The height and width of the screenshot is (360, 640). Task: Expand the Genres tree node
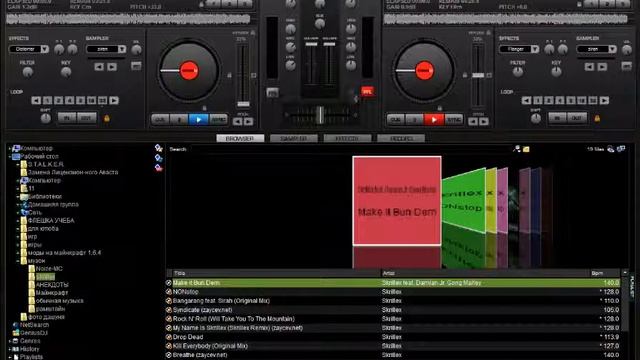(x=10, y=341)
